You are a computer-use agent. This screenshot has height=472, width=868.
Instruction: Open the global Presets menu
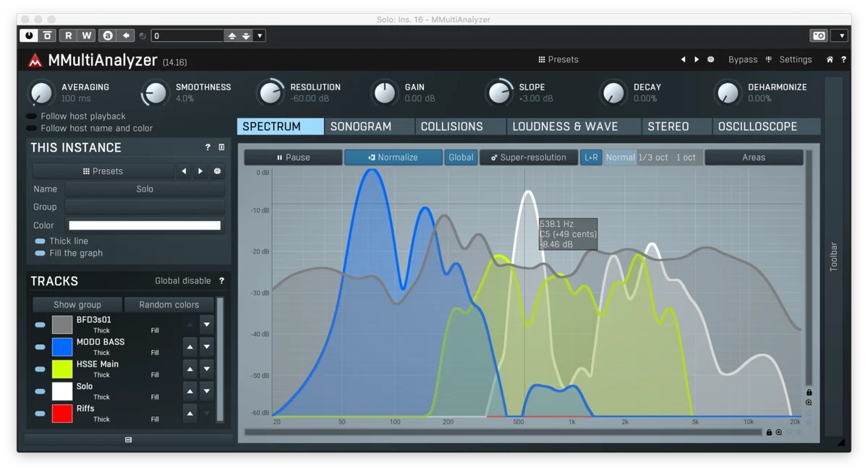click(558, 59)
